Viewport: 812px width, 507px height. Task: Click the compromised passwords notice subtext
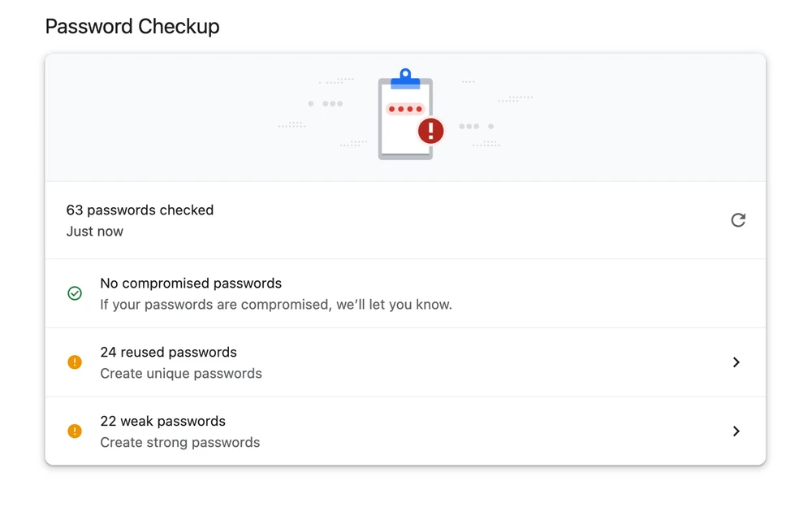[276, 305]
